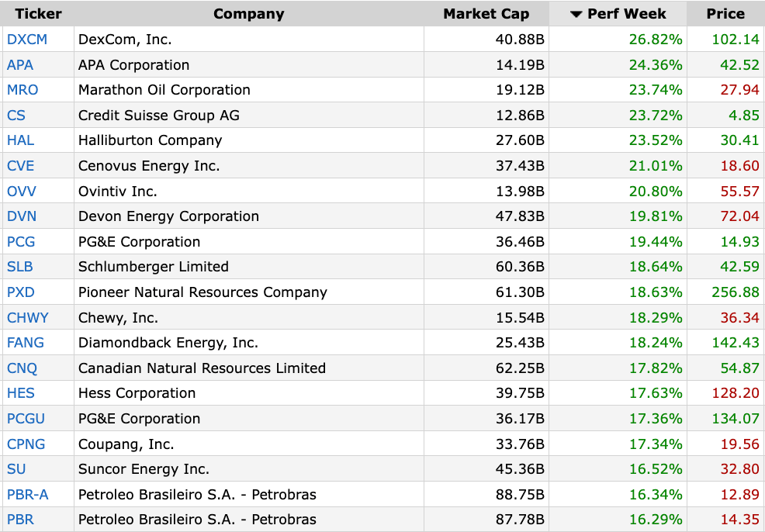Viewport: 765px width, 532px height.
Task: Click the HAL ticker link
Action: pyautogui.click(x=20, y=140)
